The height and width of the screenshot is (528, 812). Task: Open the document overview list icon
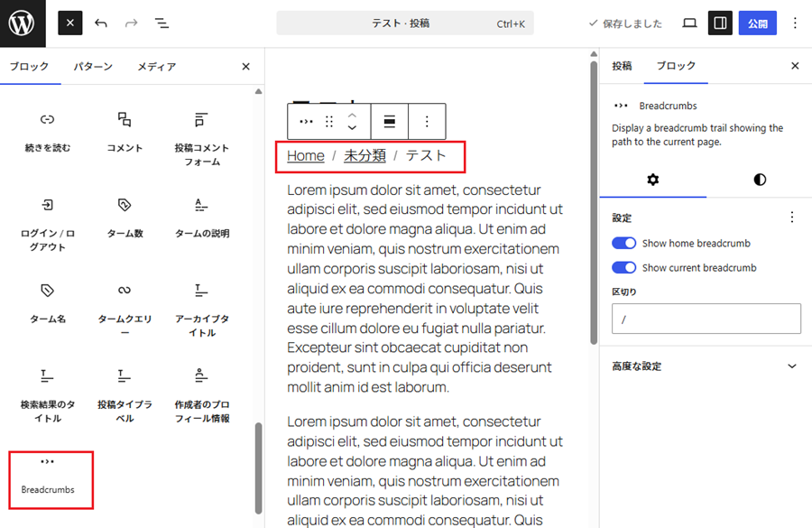(x=161, y=23)
